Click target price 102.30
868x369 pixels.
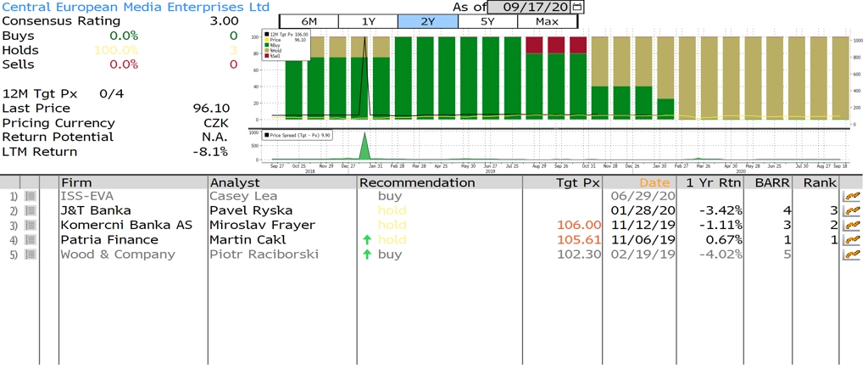[580, 254]
